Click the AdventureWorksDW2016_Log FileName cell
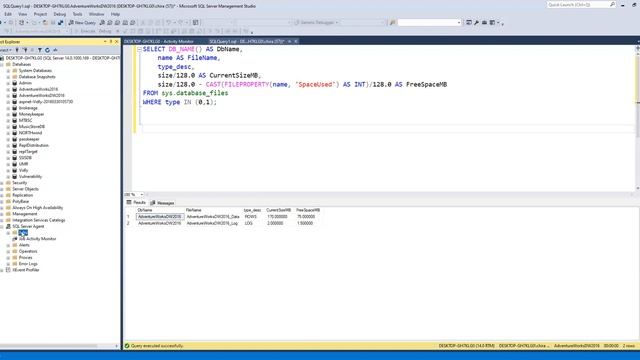 tap(212, 223)
